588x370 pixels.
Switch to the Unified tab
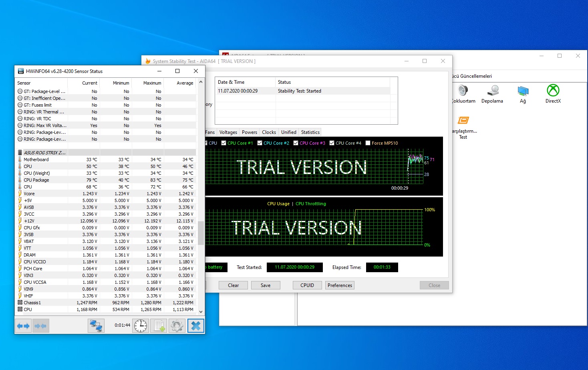point(289,132)
